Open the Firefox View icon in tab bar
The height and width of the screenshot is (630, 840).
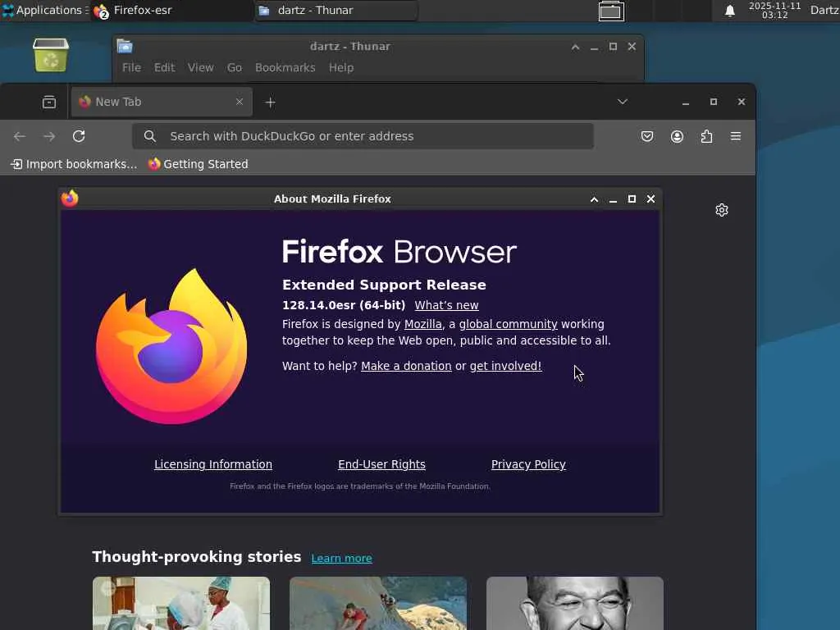(x=48, y=102)
